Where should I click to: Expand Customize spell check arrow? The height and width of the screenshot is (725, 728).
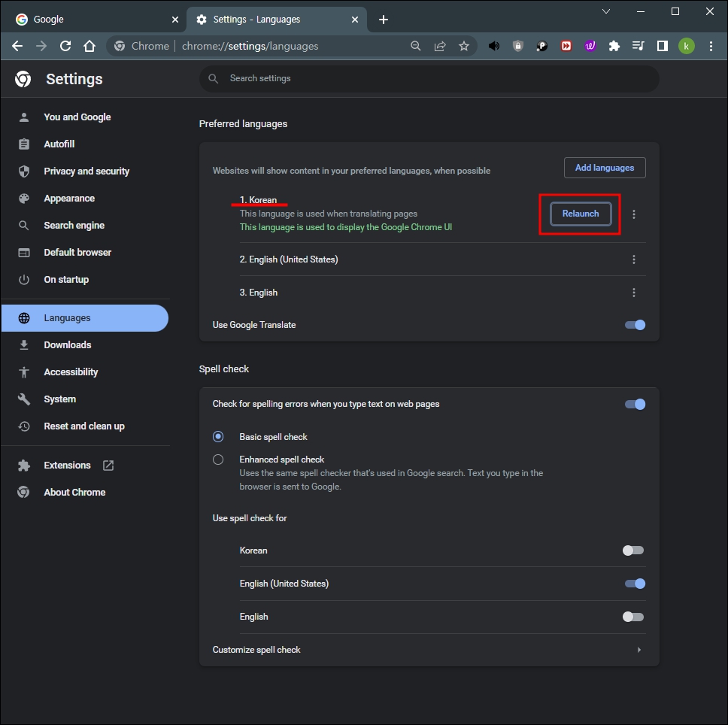[x=639, y=650]
